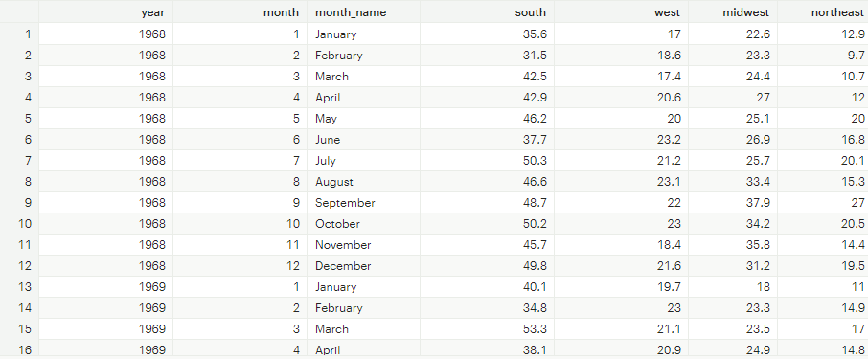This screenshot has width=868, height=359.
Task: Click the December month_name cell
Action: click(x=363, y=266)
